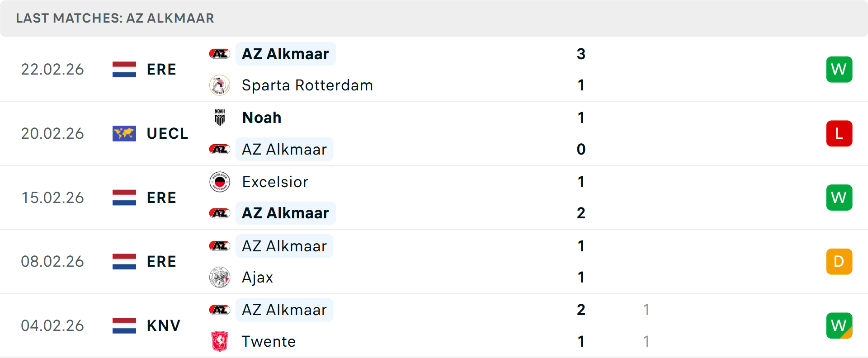Image resolution: width=868 pixels, height=358 pixels.
Task: Click the Excelsior team name
Action: [x=275, y=182]
